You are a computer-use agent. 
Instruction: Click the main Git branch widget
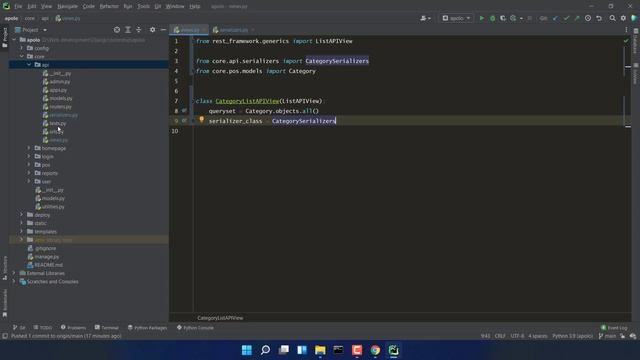point(607,336)
